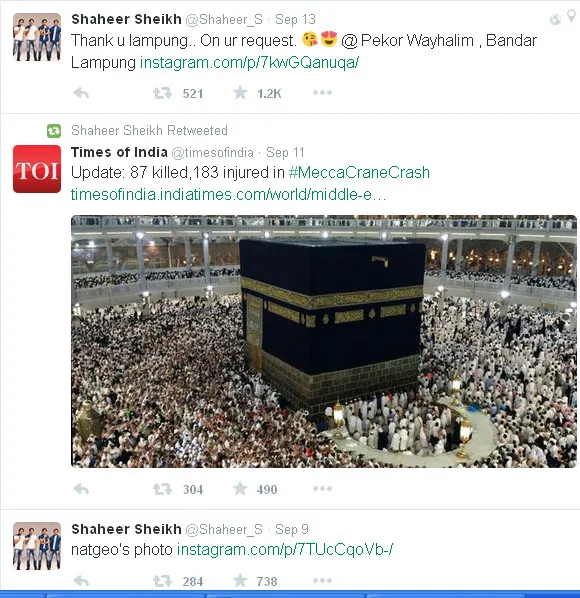Open more options on Times of India tweet

pos(322,489)
